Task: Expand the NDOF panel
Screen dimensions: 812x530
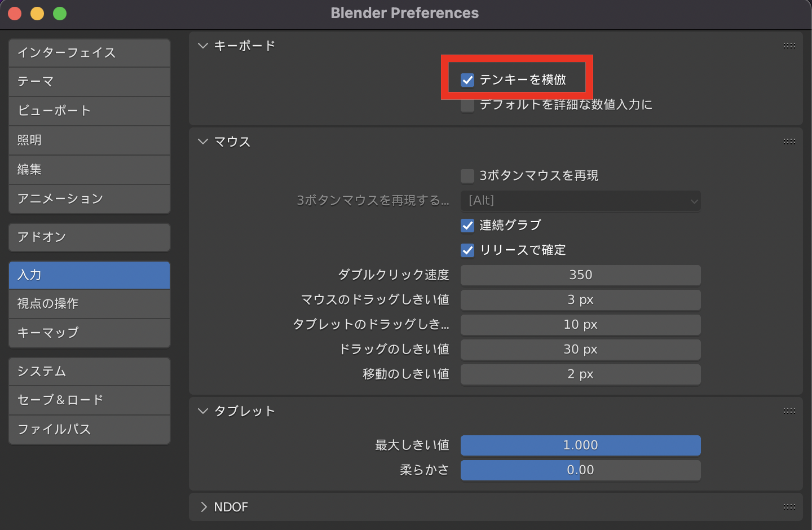Action: click(x=203, y=507)
